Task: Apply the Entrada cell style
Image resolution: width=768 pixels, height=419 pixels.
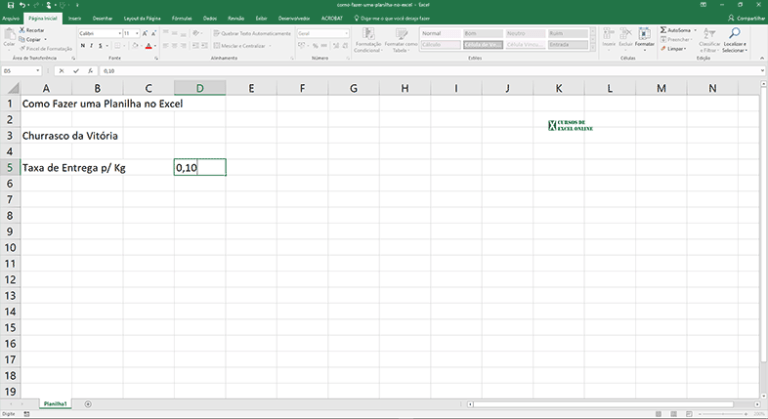Action: pos(568,45)
